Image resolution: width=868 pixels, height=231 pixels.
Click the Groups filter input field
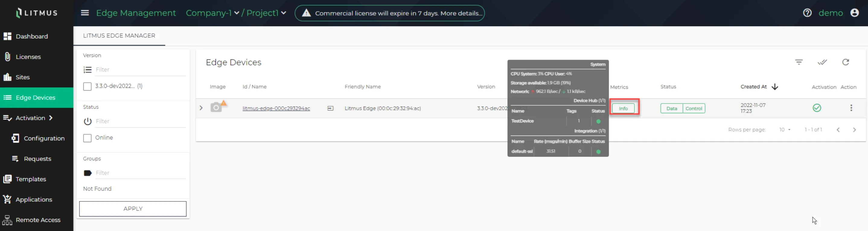click(141, 173)
